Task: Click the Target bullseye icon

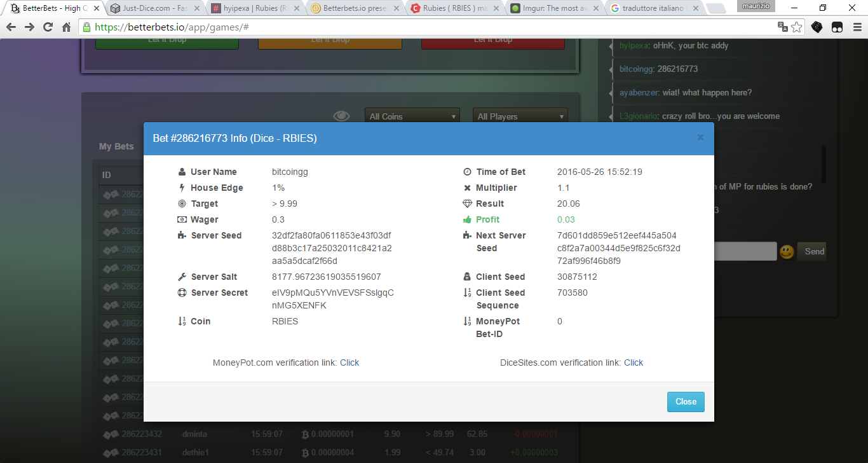Action: pyautogui.click(x=182, y=204)
